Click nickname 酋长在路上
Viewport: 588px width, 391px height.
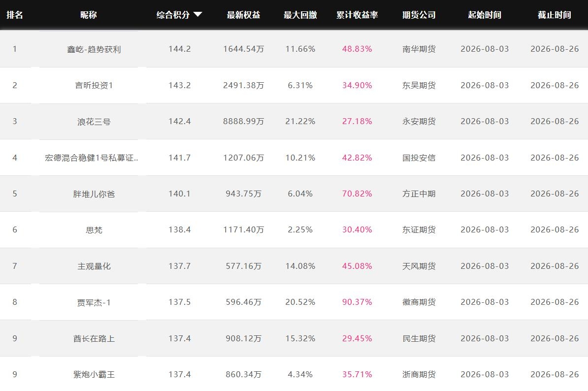point(94,338)
